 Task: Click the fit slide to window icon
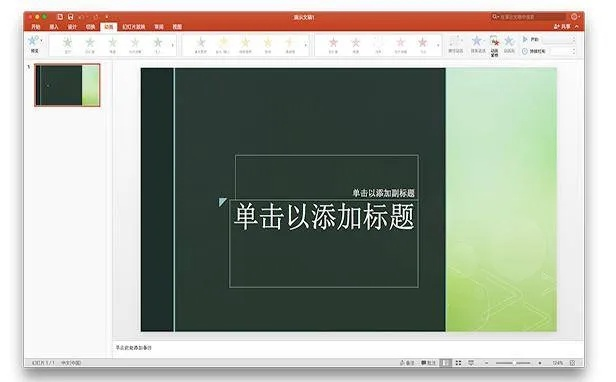click(572, 363)
